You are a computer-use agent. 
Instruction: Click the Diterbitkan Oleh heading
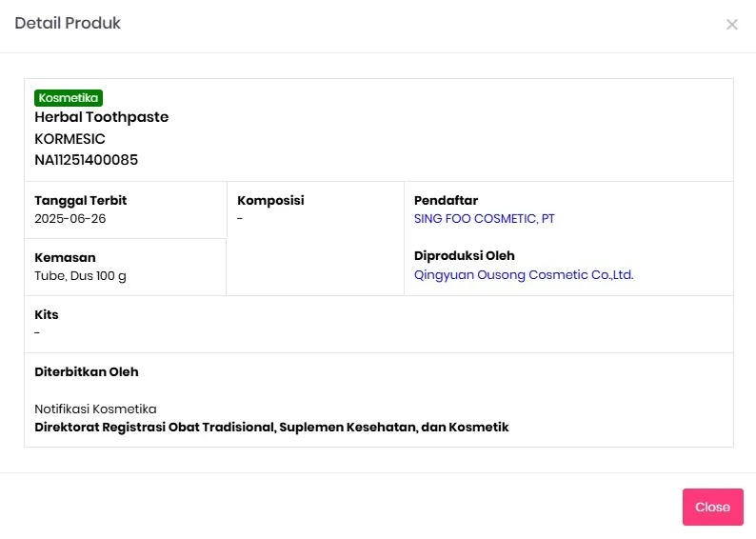(87, 372)
